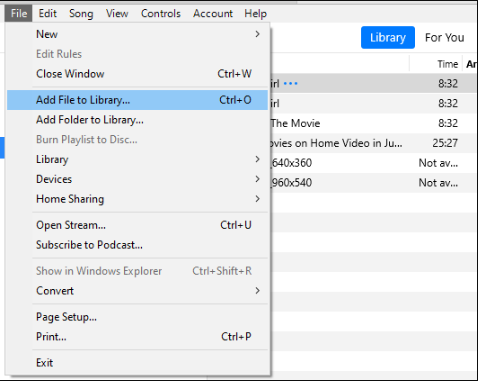Select the row with time 25:27
478x381 pixels.
coord(373,143)
